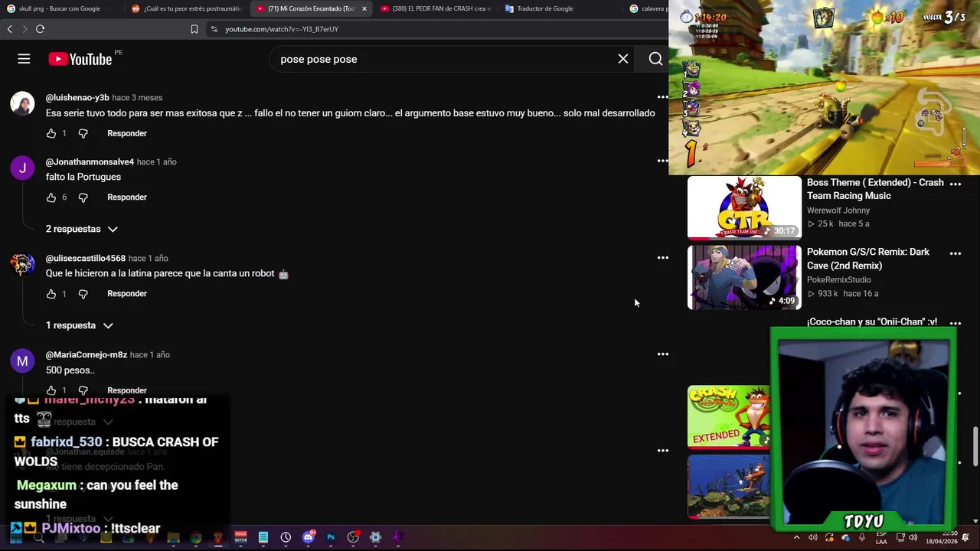980x551 pixels.
Task: Open Voicemeeter from the taskbar
Action: click(x=241, y=538)
